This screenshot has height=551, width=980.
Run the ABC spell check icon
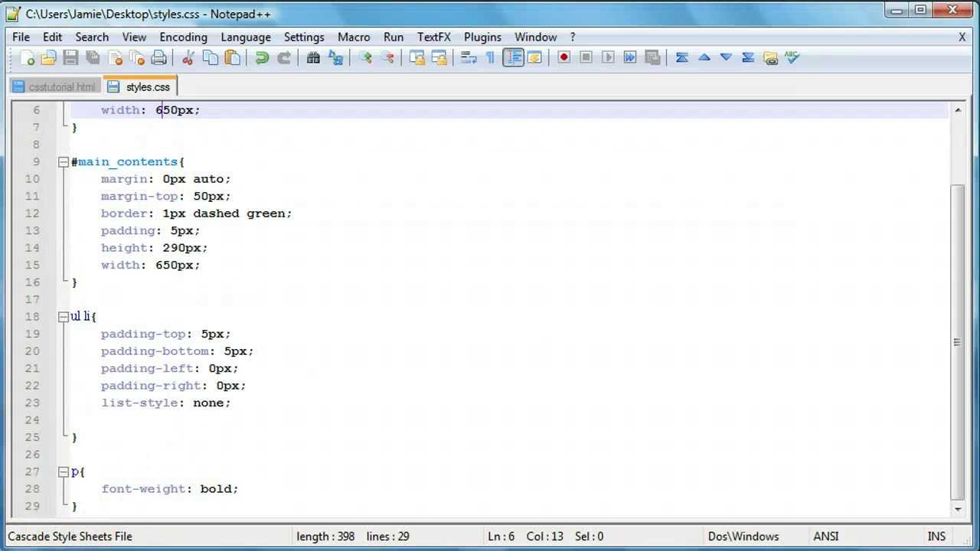792,58
